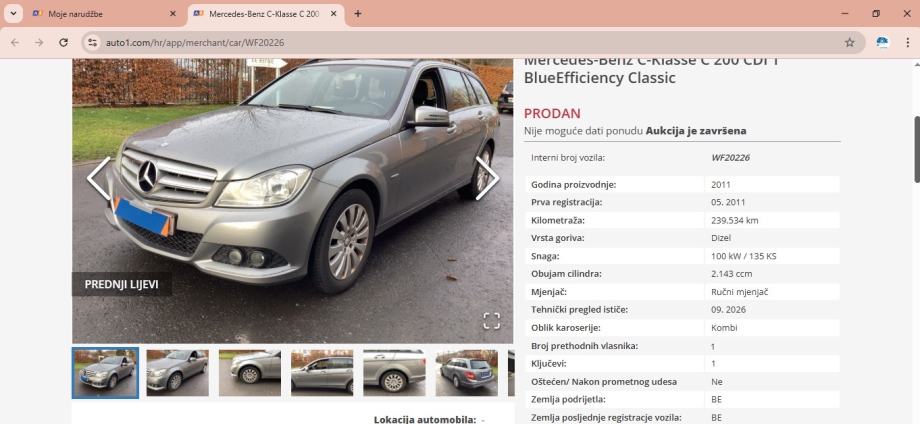
Task: Click the address bar URL field
Action: coord(469,42)
